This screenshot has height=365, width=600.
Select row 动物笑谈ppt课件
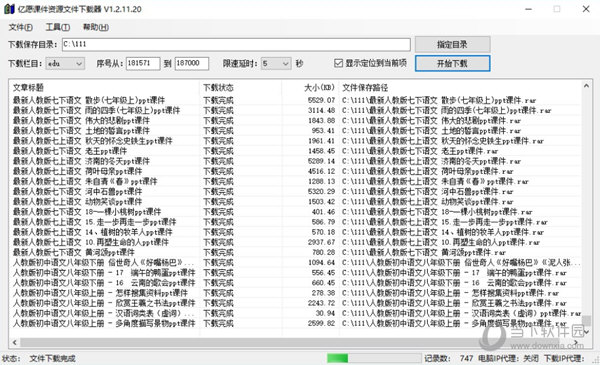(x=295, y=202)
